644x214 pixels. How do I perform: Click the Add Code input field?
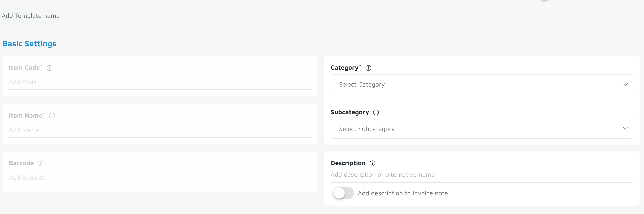(160, 82)
